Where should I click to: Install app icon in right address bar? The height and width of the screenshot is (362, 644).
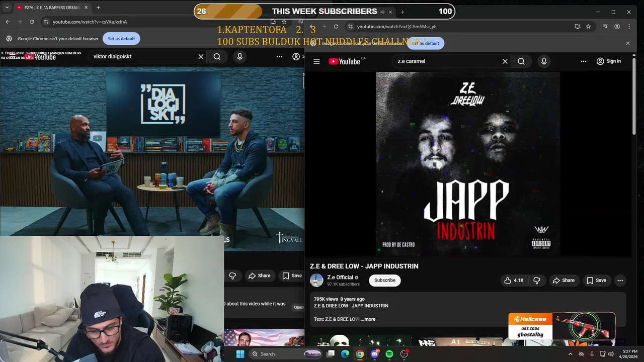[578, 27]
